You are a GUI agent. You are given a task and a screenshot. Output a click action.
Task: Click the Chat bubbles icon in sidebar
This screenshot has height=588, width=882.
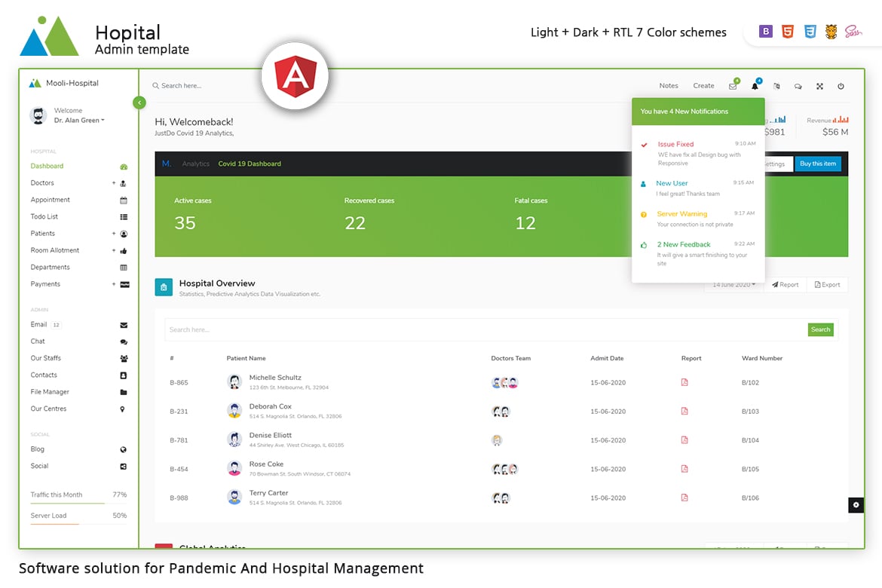click(124, 341)
